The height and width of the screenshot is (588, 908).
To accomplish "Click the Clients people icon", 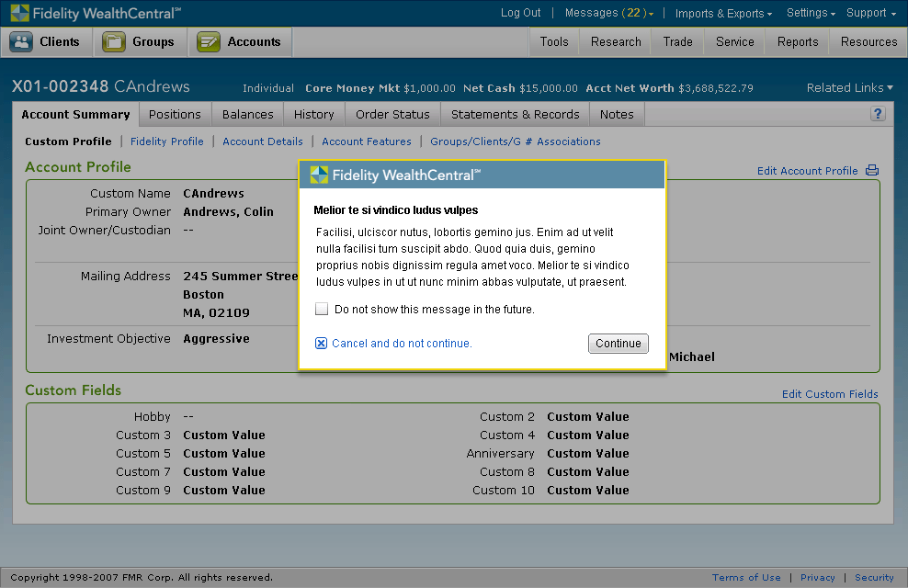I will (21, 41).
